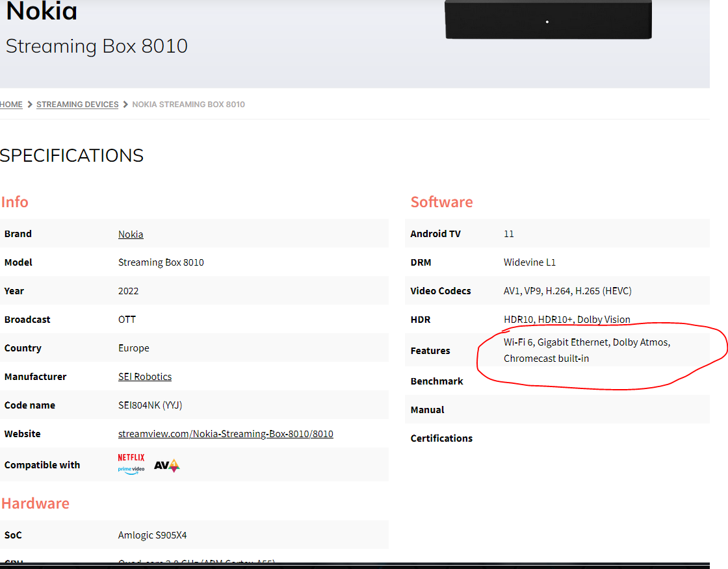Image resolution: width=728 pixels, height=569 pixels.
Task: Select the Broadcast value OTT
Action: [x=127, y=320]
